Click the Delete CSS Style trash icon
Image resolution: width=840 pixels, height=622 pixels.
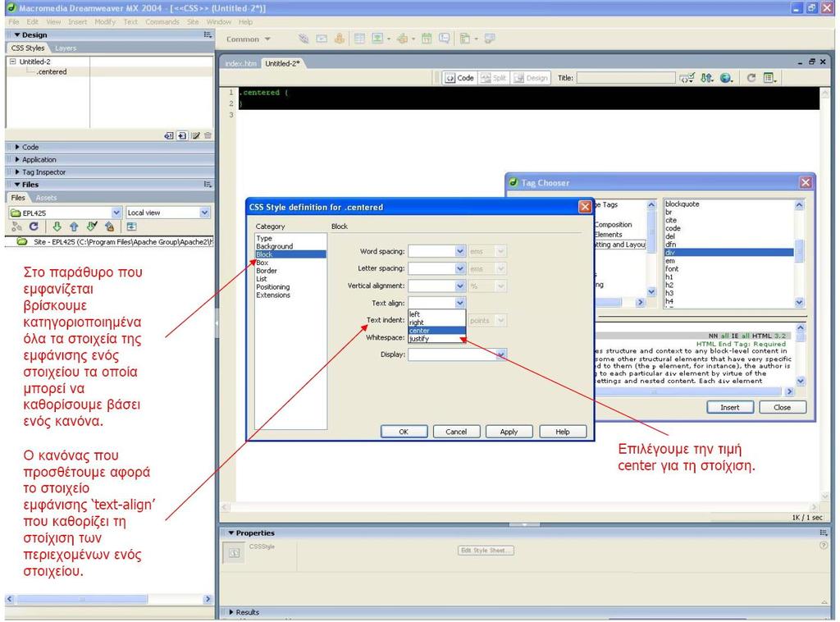click(x=208, y=135)
